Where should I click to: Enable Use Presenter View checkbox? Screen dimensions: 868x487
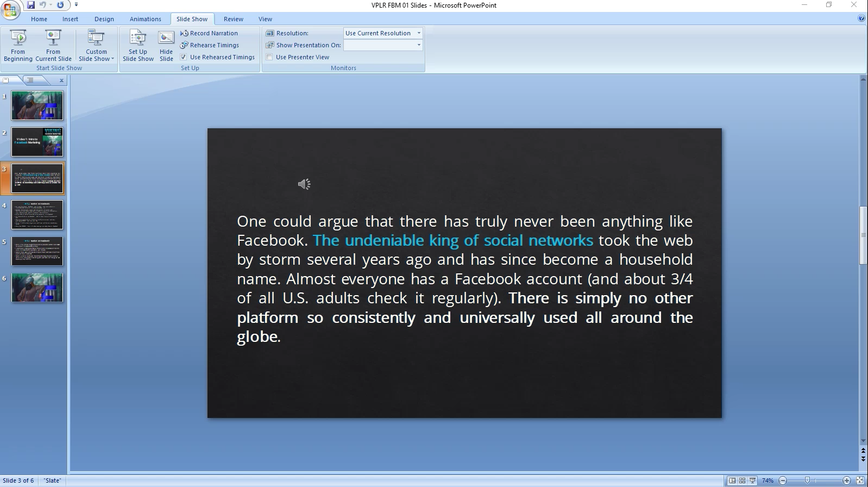269,57
